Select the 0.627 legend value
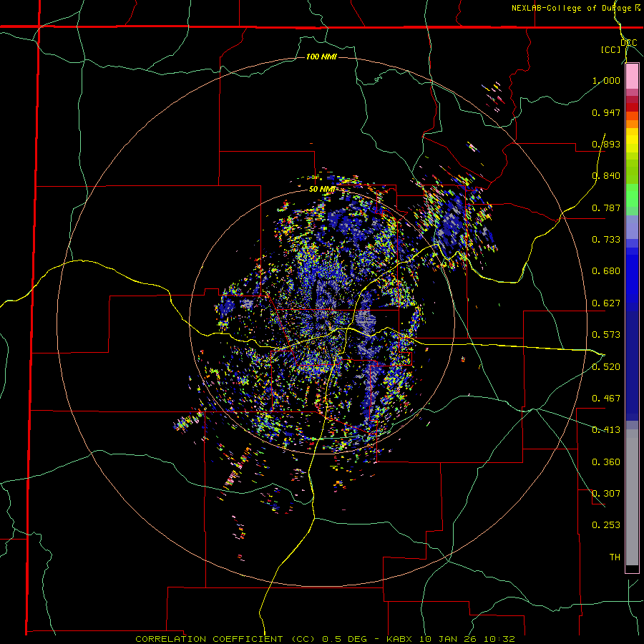This screenshot has height=644, width=644. coord(606,303)
